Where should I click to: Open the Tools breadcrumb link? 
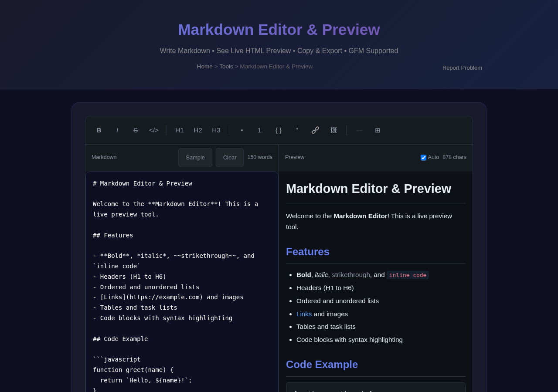(226, 67)
